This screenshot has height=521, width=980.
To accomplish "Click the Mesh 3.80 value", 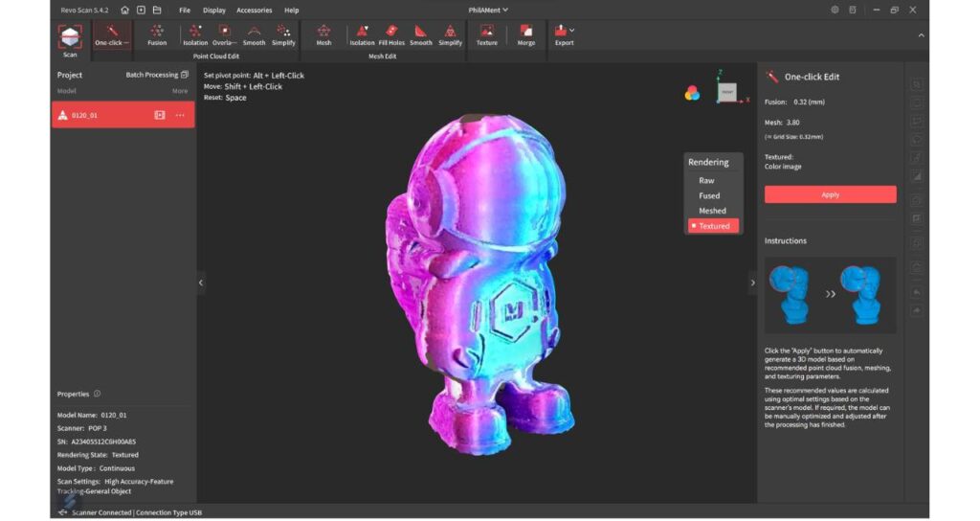I will (x=792, y=123).
